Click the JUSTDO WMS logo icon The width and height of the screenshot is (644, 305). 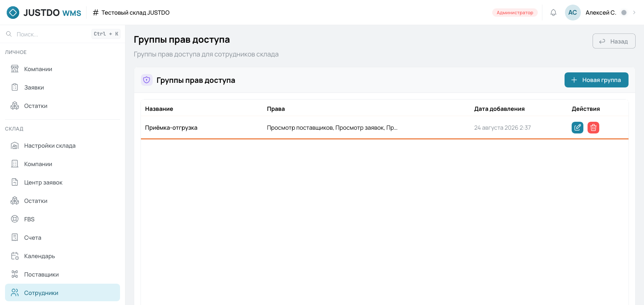13,13
